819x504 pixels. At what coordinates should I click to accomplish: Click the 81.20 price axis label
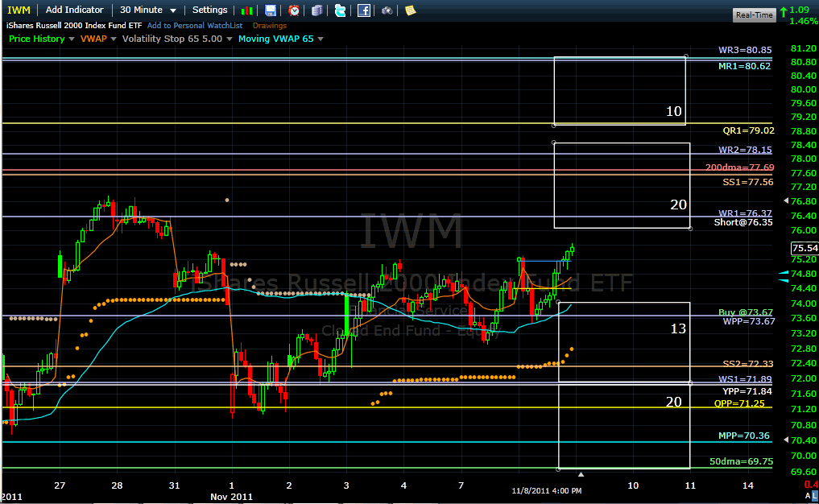tap(804, 48)
